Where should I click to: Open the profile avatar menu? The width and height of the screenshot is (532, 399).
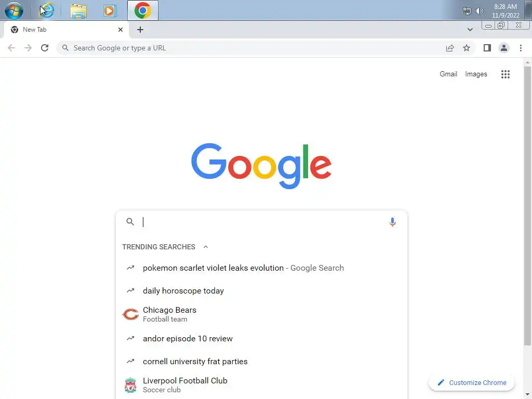point(504,48)
